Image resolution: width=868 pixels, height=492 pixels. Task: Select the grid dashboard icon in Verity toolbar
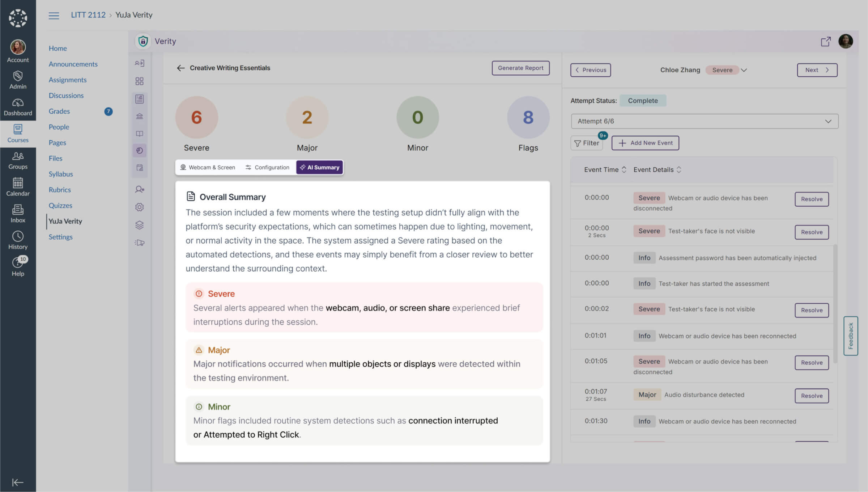(140, 81)
